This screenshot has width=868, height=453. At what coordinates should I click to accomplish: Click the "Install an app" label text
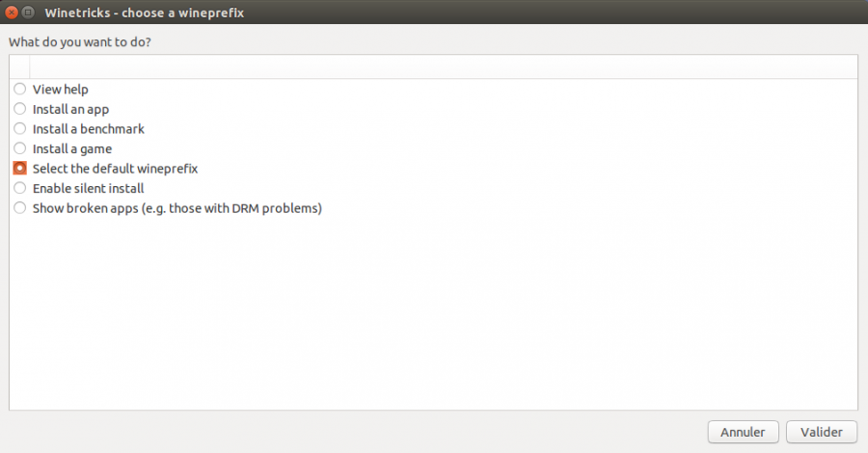pyautogui.click(x=70, y=110)
